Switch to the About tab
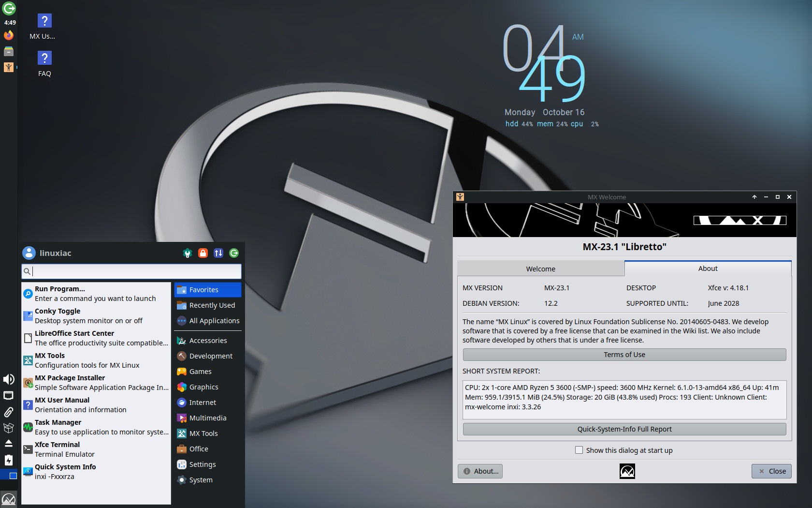The height and width of the screenshot is (508, 812). pyautogui.click(x=708, y=269)
